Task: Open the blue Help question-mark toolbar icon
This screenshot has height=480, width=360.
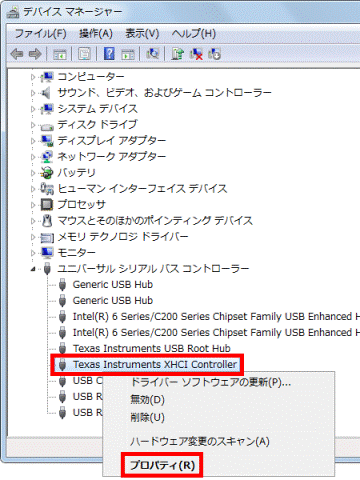Action: [x=109, y=53]
